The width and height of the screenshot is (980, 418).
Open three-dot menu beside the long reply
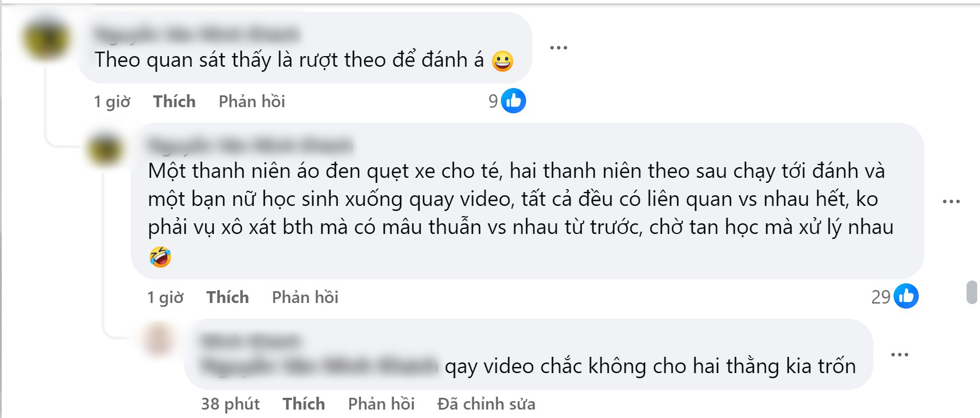click(x=951, y=201)
